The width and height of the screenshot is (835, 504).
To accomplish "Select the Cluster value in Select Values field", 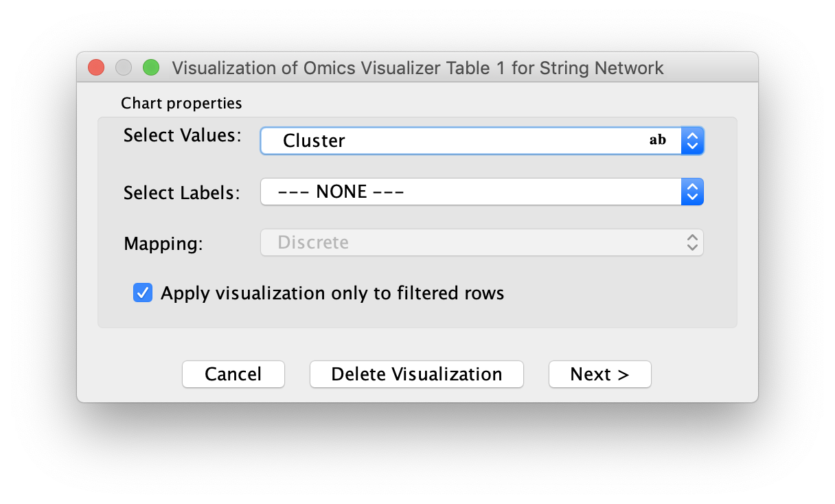I will (314, 140).
